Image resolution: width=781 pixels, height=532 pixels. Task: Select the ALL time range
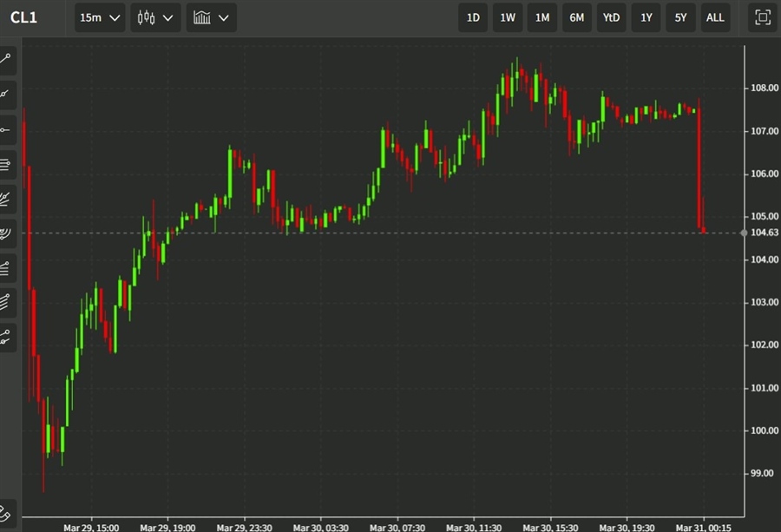(x=715, y=18)
